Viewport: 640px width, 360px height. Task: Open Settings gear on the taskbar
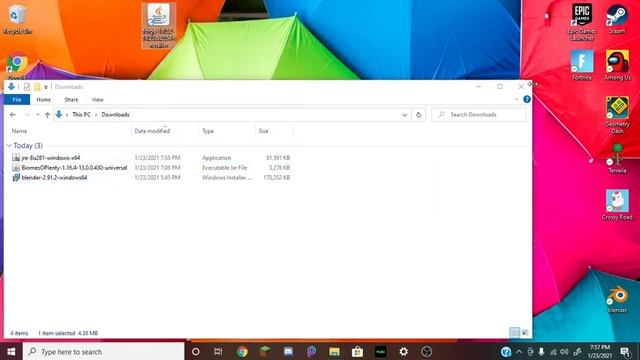[x=403, y=351]
